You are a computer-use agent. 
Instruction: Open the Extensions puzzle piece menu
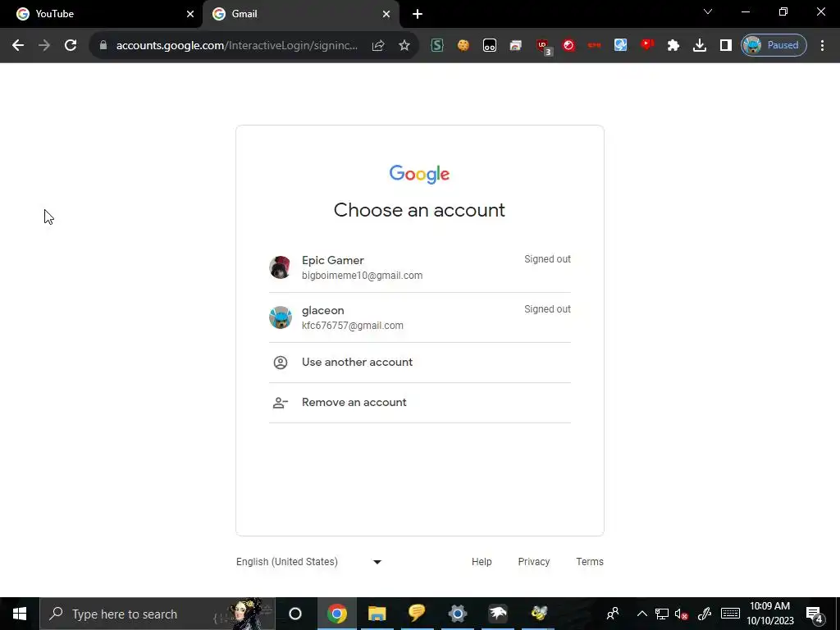tap(673, 46)
